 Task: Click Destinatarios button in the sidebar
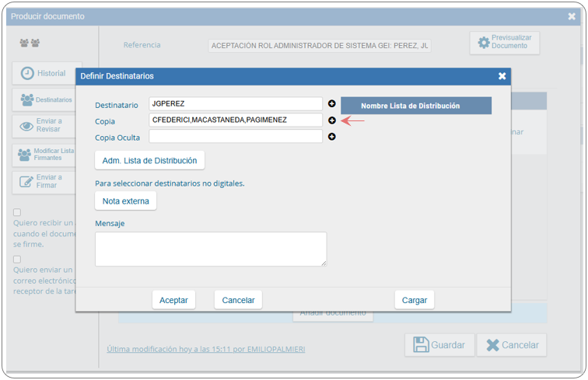coord(45,99)
